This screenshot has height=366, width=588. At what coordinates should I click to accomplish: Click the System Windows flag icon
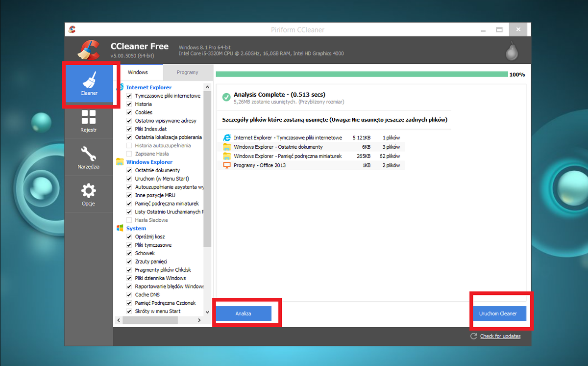coord(120,228)
